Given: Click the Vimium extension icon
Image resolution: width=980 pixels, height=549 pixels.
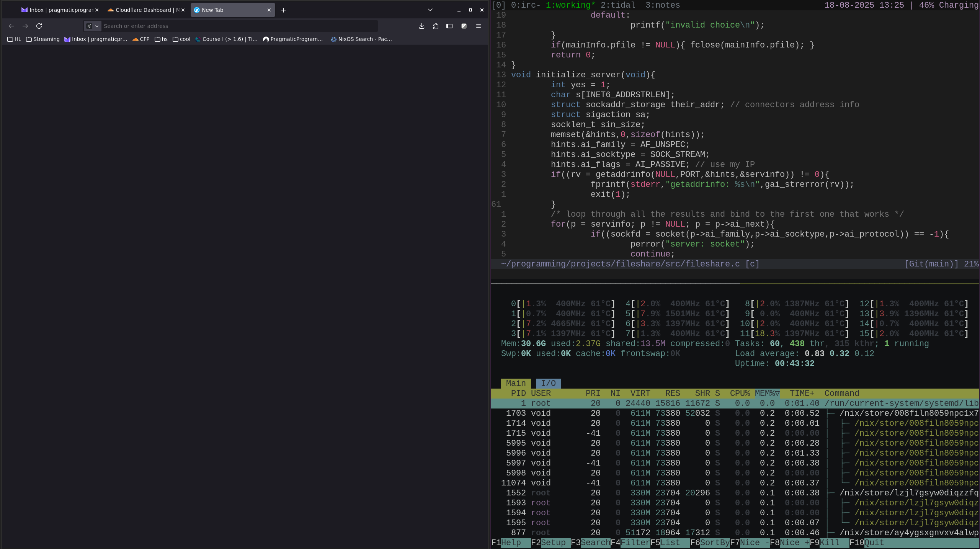Looking at the screenshot, I should 464,26.
